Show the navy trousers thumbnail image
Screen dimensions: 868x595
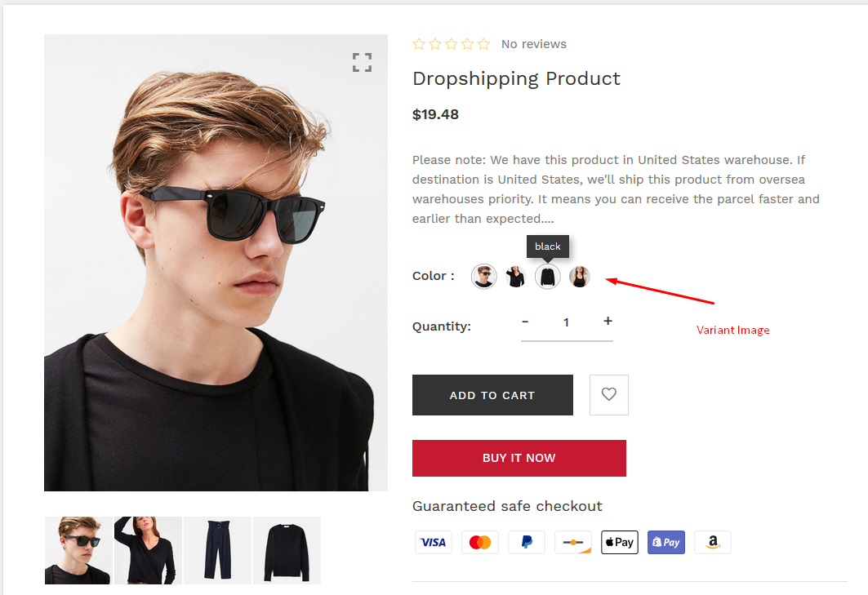pos(217,550)
